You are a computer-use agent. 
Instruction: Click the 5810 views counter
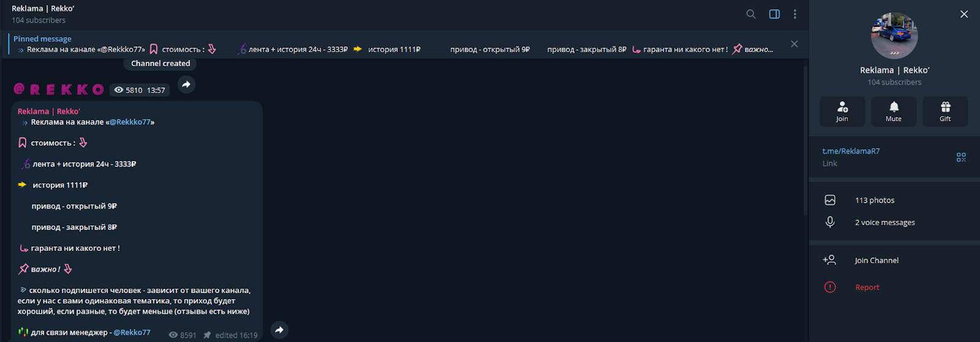point(129,90)
